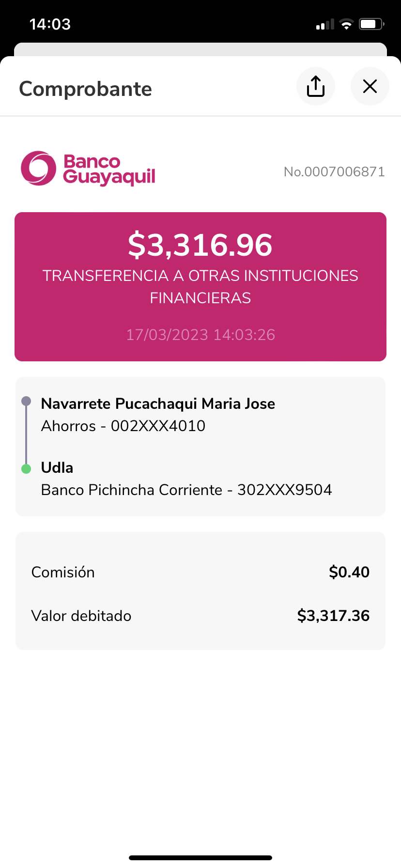Tap the battery status icon

[x=371, y=24]
